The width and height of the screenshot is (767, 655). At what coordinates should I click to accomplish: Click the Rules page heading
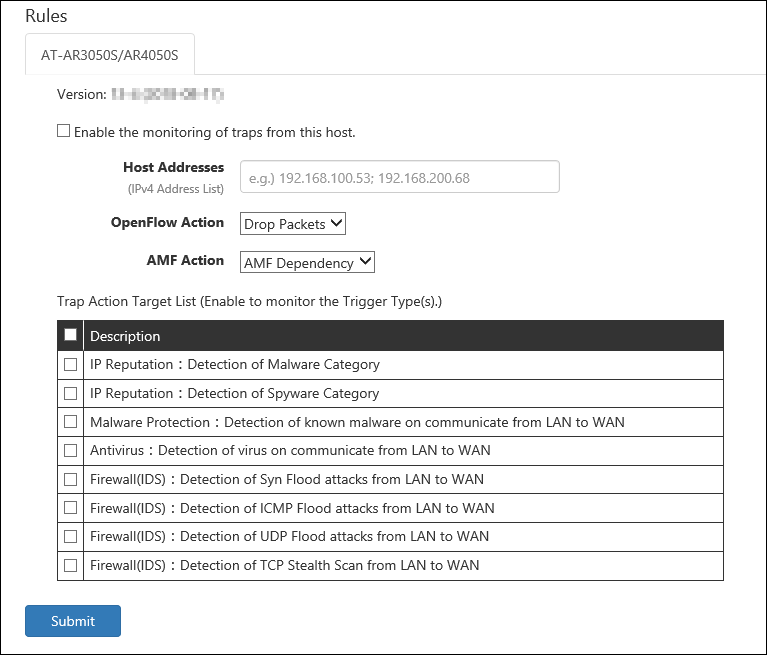click(x=46, y=16)
